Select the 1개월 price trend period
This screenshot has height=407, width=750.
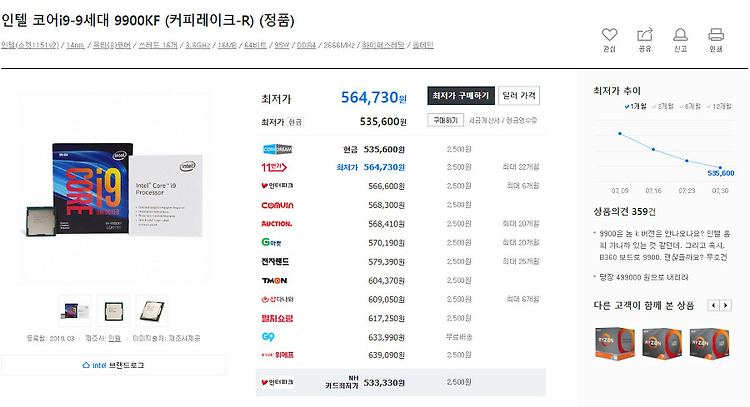[x=635, y=106]
